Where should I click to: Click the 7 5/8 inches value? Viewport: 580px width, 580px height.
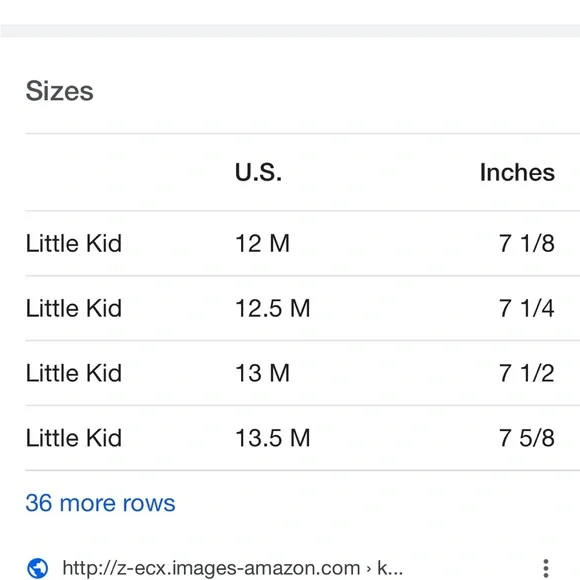point(527,438)
